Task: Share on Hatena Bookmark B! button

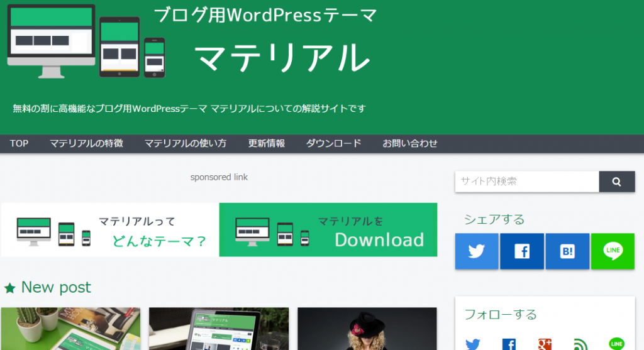Action: pyautogui.click(x=567, y=251)
